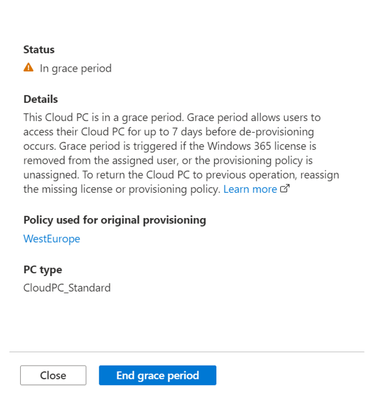Click the Policy used for original provisioning heading
This screenshot has height=400, width=372.
click(115, 220)
